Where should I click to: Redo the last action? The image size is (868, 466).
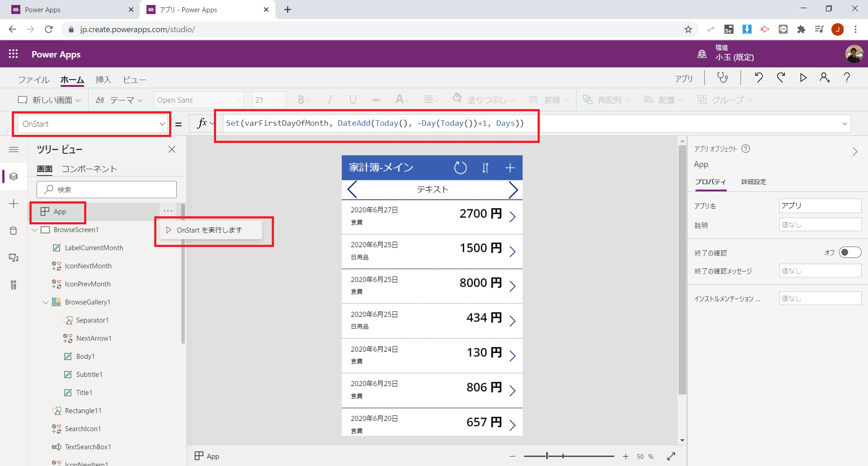(x=781, y=78)
